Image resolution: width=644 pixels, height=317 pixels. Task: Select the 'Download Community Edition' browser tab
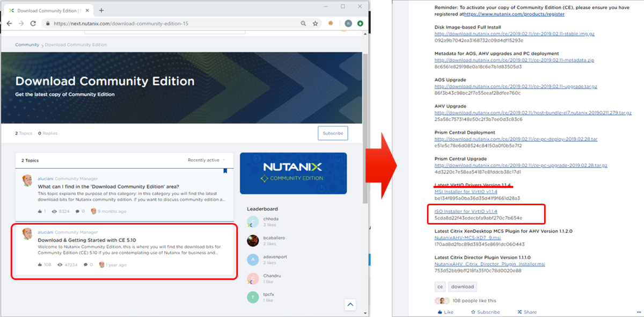tap(49, 10)
